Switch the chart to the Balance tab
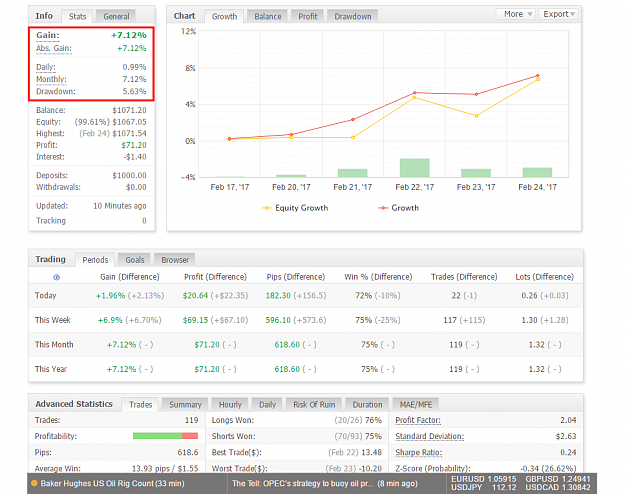Image resolution: width=625 pixels, height=494 pixels. tap(267, 16)
